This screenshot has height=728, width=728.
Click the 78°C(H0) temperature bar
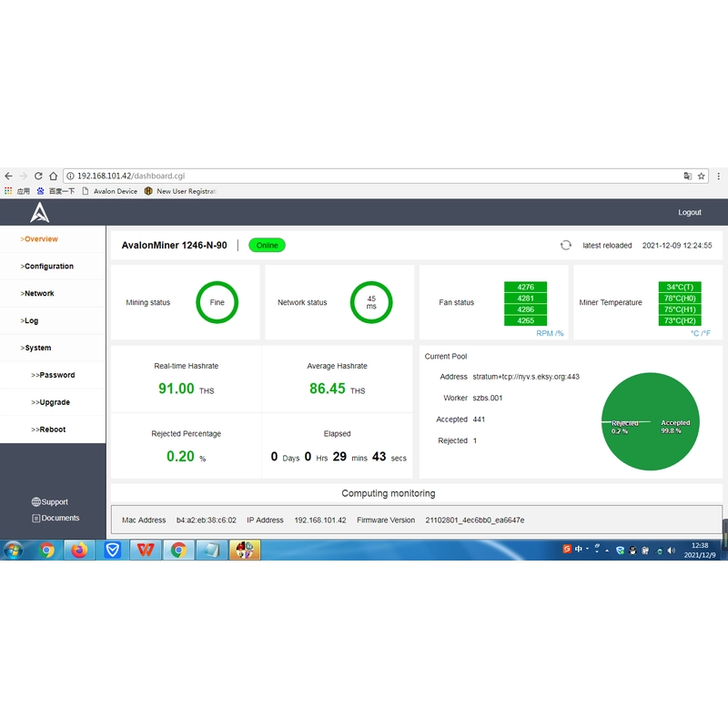click(x=680, y=298)
